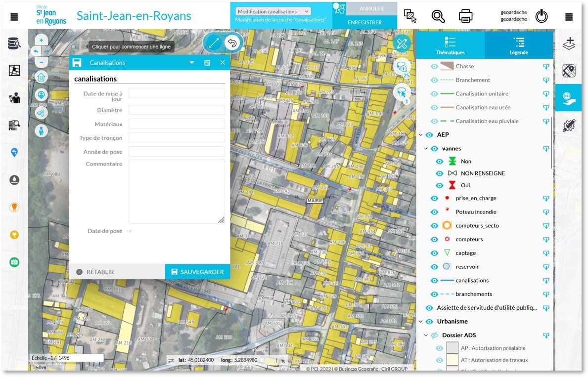Click the home extent map button

[41, 77]
